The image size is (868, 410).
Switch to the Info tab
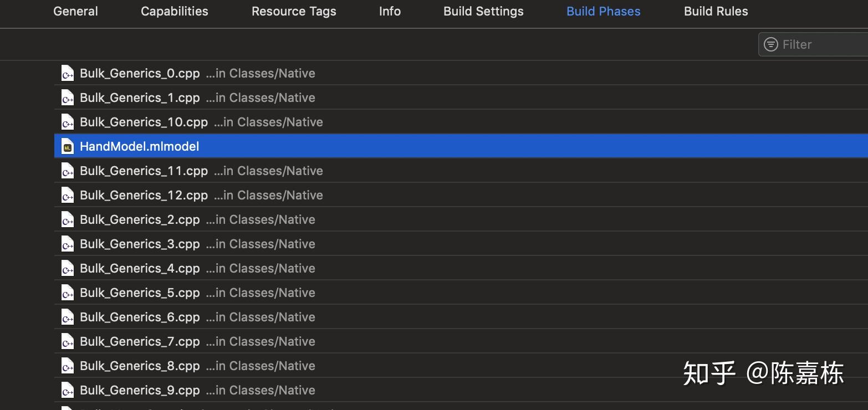[390, 12]
